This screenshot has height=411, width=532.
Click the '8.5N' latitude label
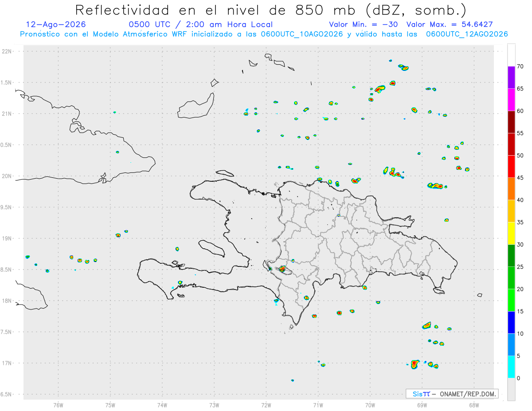click(7, 270)
